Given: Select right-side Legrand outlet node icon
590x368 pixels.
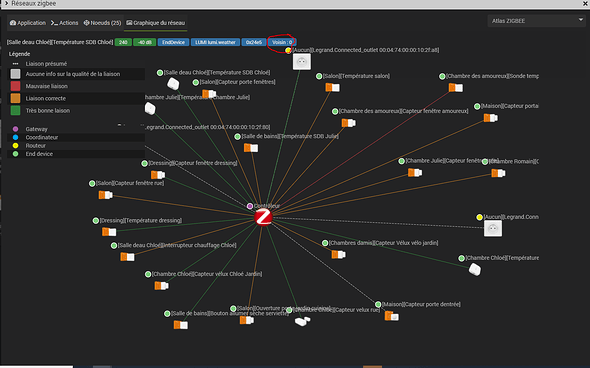Looking at the screenshot, I should click(493, 228).
